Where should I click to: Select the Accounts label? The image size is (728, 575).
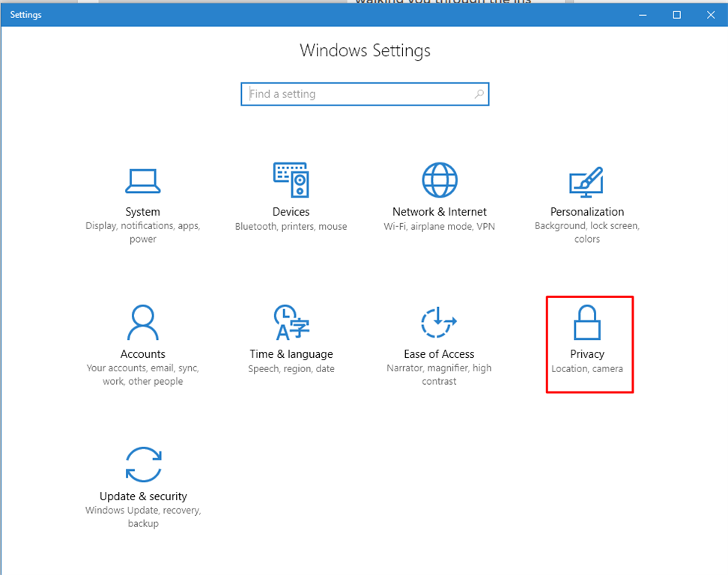point(142,354)
